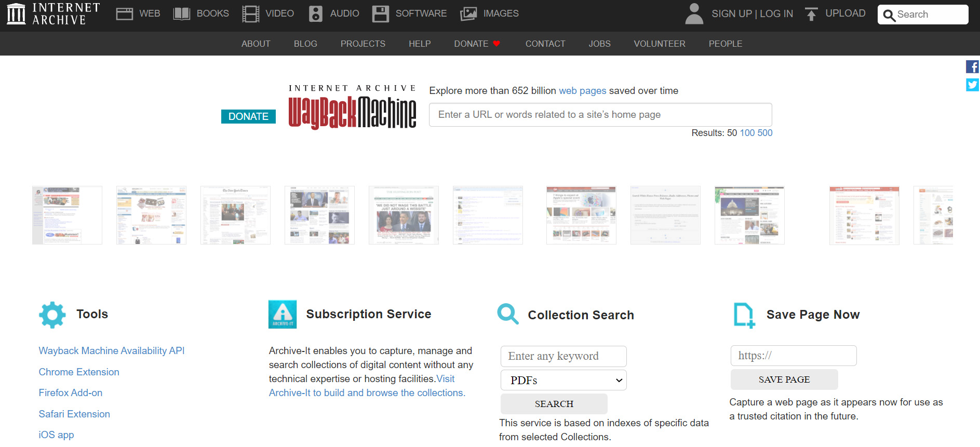Open the first archived site thumbnail

point(67,215)
